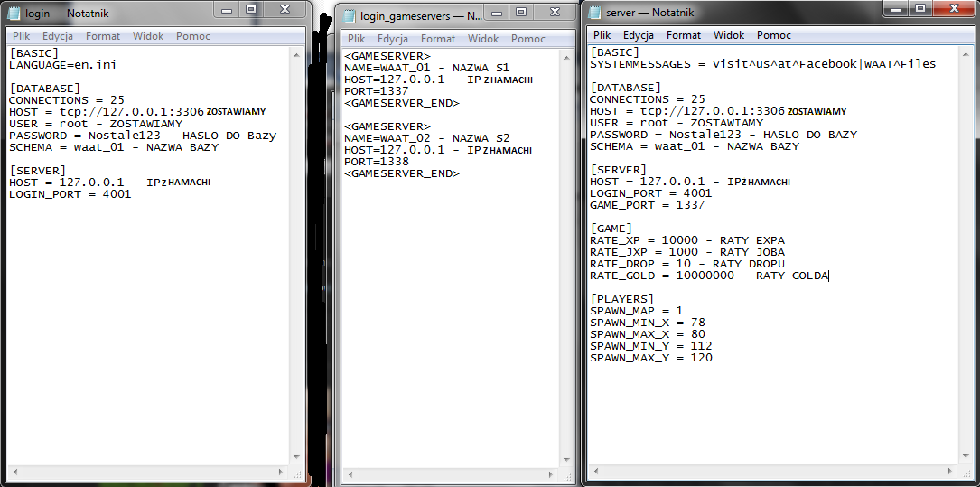The height and width of the screenshot is (487, 980).
Task: Click horizontal left arrow in login_gameservers window
Action: click(349, 474)
